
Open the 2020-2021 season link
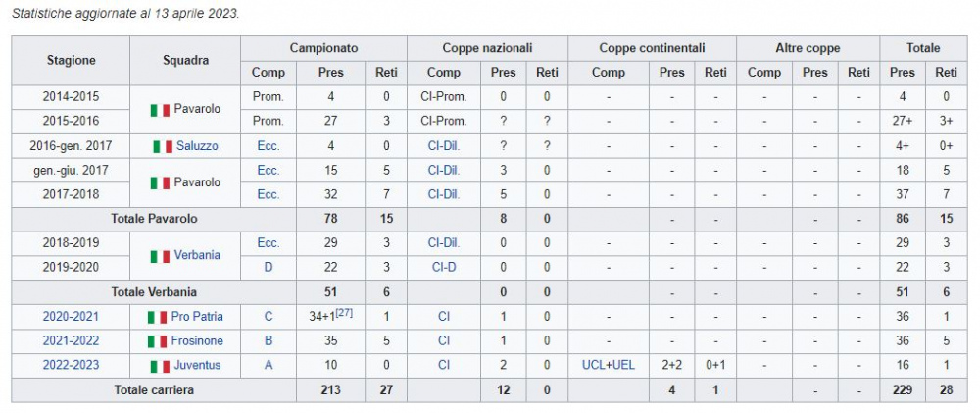click(71, 317)
